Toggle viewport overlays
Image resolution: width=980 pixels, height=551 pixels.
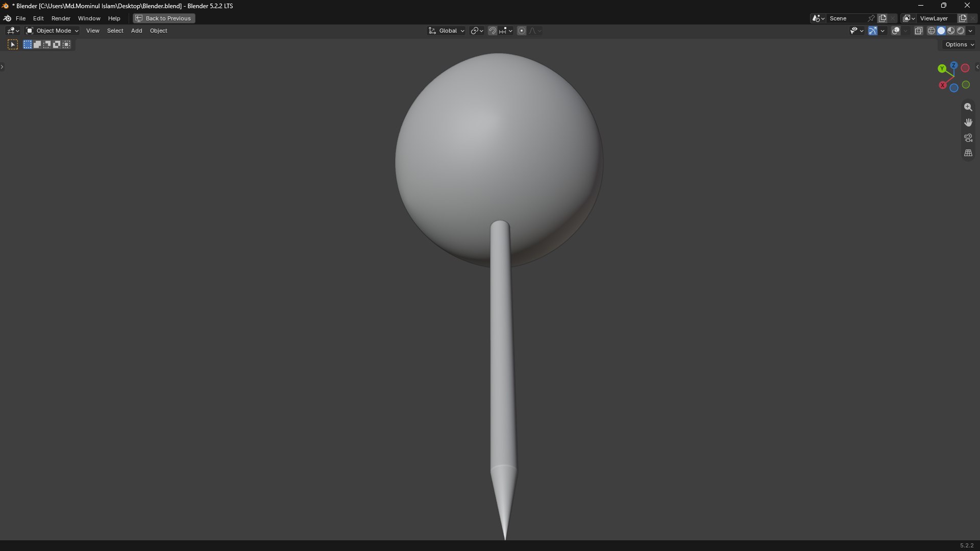[x=896, y=31]
